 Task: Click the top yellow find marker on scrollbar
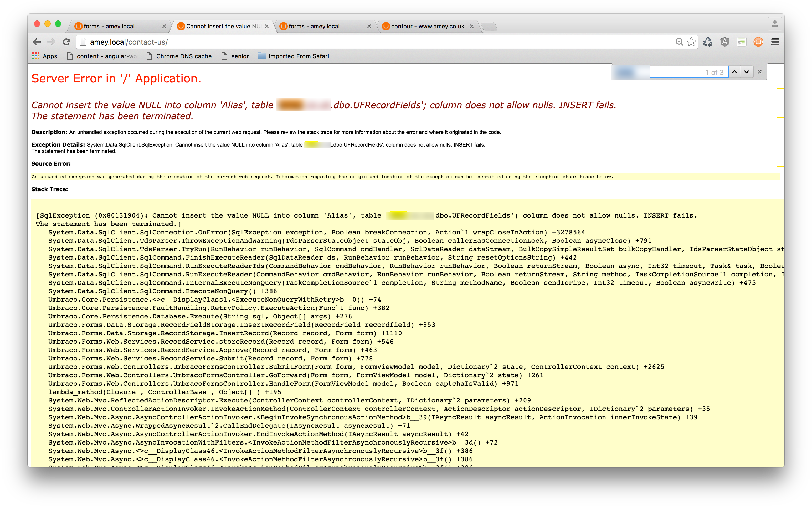[780, 88]
